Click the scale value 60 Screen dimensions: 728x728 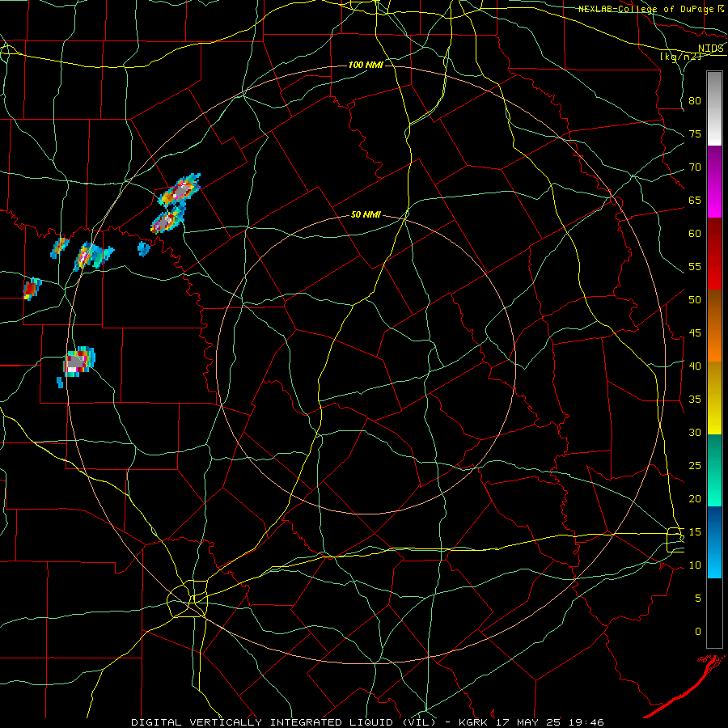695,233
